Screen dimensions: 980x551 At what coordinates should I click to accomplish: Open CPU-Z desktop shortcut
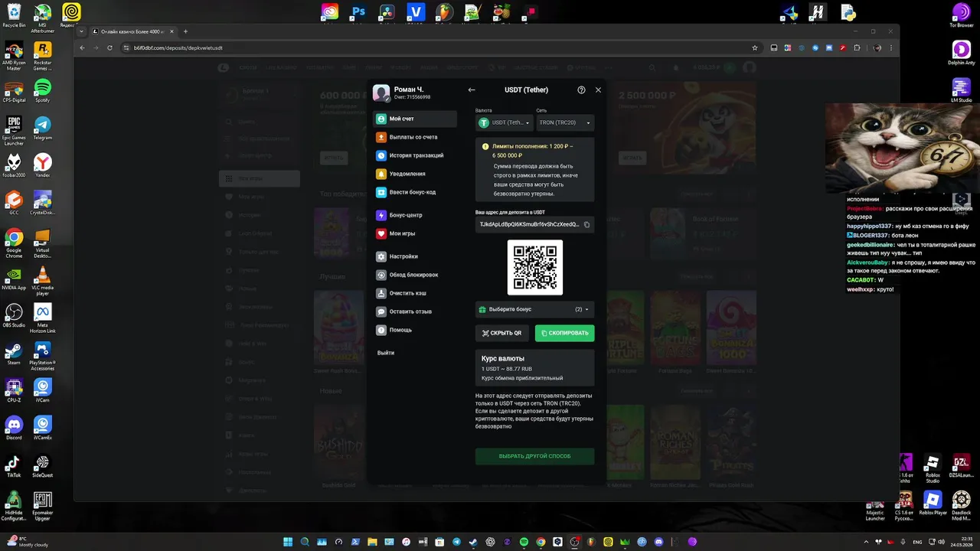(14, 390)
